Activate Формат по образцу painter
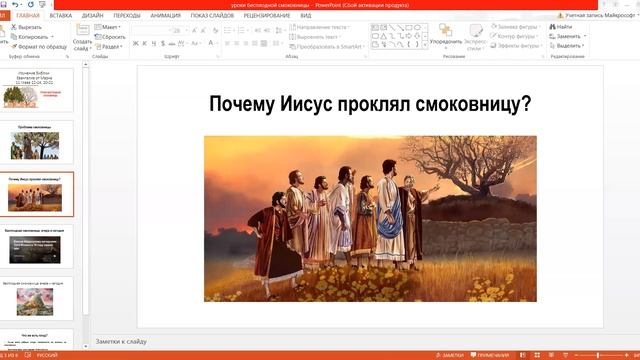 click(x=39, y=47)
